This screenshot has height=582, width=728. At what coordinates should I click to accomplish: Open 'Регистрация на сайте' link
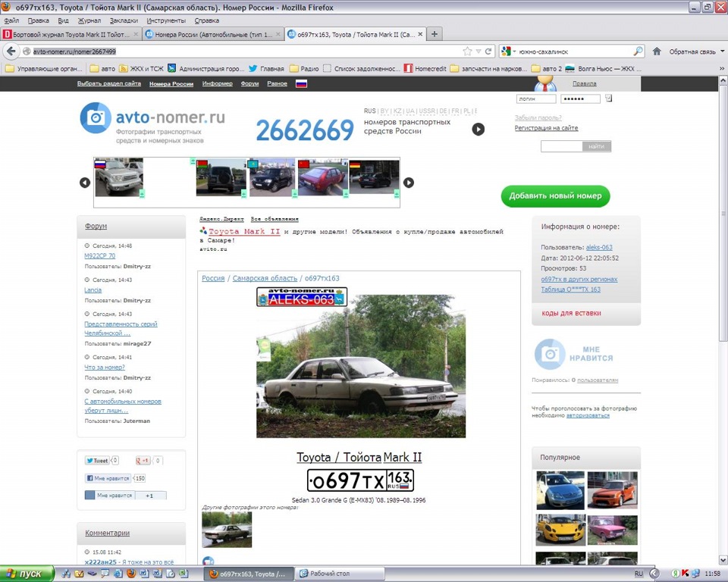click(546, 127)
